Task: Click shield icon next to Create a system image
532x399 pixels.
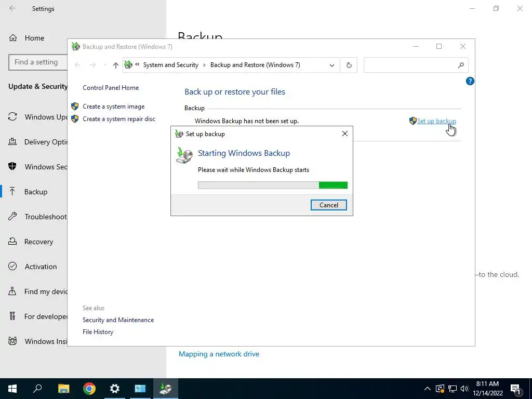Action: tap(75, 106)
